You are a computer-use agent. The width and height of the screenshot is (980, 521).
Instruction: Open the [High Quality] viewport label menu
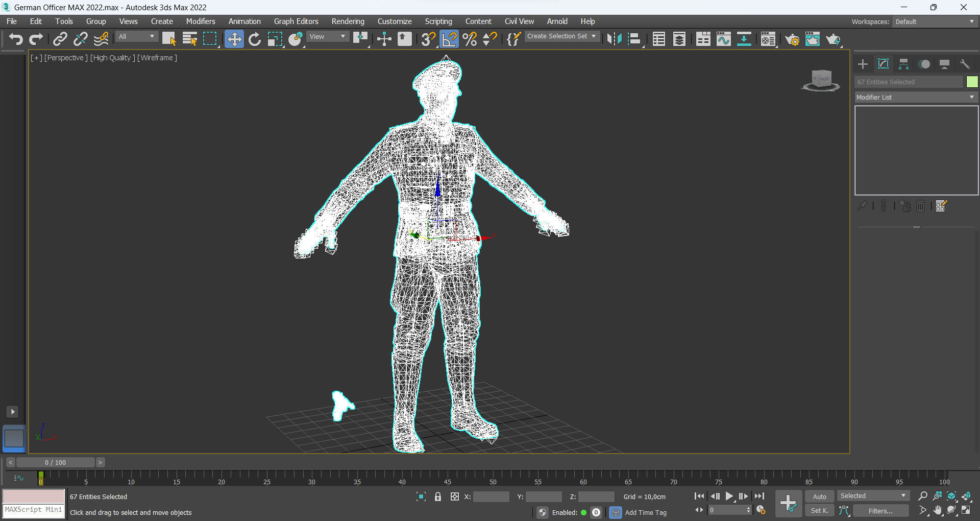[x=113, y=58]
